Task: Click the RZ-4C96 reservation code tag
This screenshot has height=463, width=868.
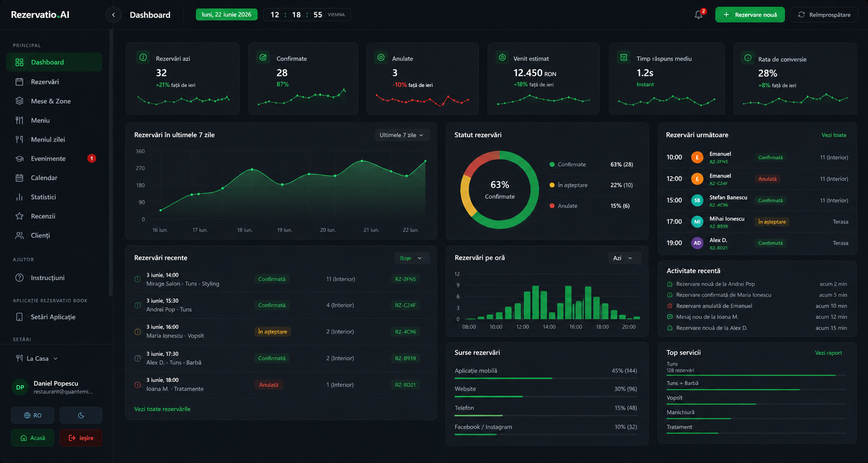Action: pyautogui.click(x=405, y=332)
